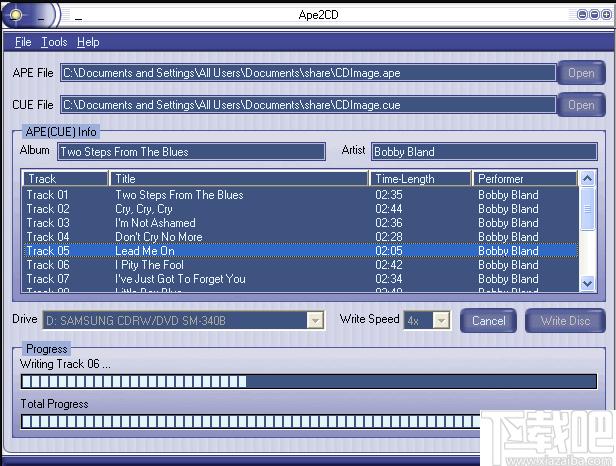Select Track 06 I Pity The Fool
This screenshot has width=616, height=466.
[301, 265]
